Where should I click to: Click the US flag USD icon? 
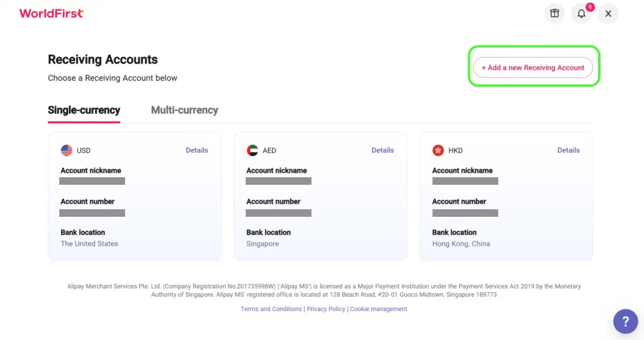[67, 150]
